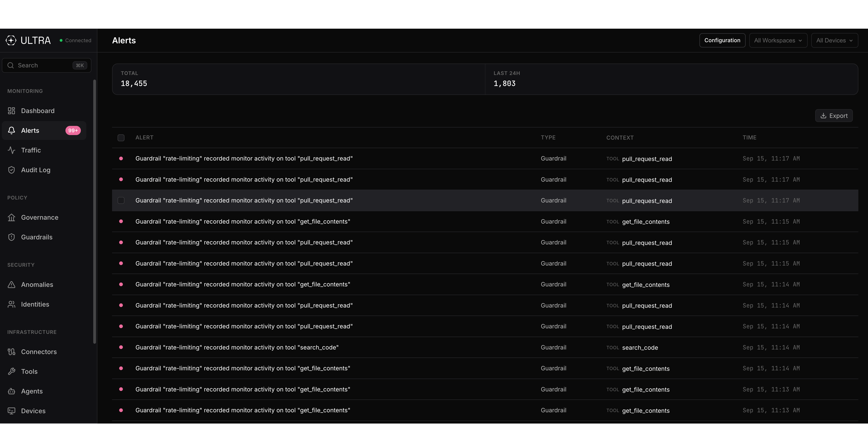Image resolution: width=868 pixels, height=446 pixels.
Task: Click the Dashboard grid icon
Action: click(x=11, y=111)
